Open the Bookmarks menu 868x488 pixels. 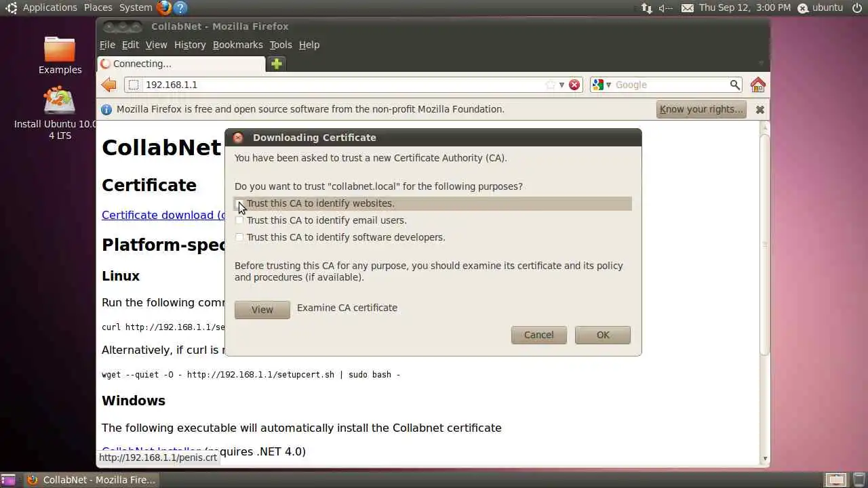(237, 45)
